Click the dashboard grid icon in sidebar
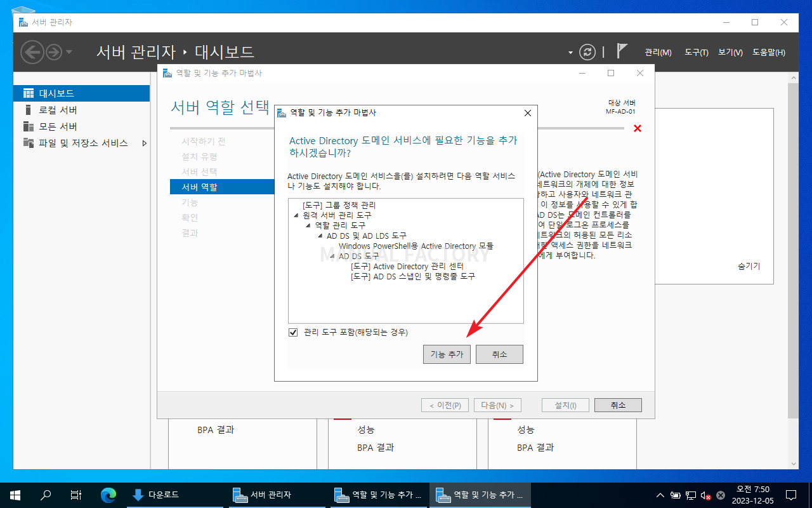812x508 pixels. point(29,93)
